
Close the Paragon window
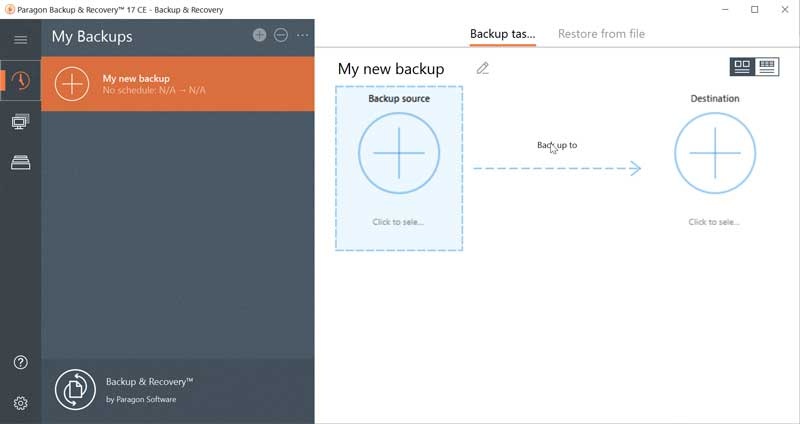coord(785,9)
